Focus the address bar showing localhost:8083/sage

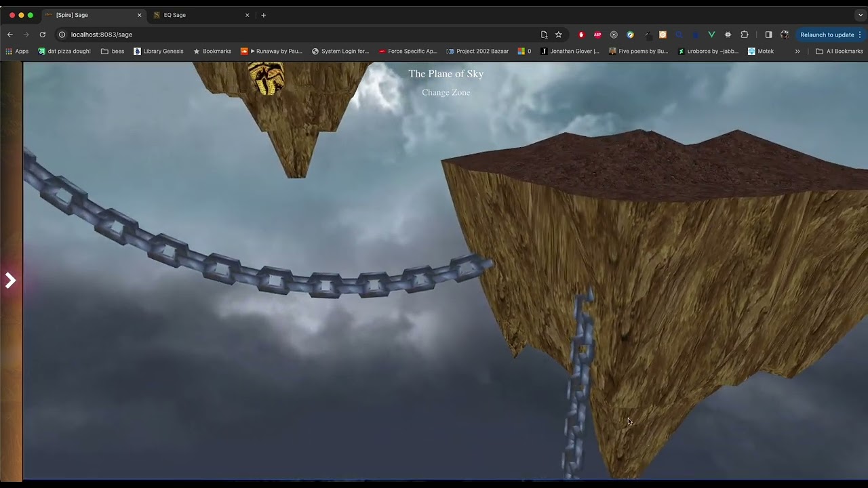pos(298,35)
